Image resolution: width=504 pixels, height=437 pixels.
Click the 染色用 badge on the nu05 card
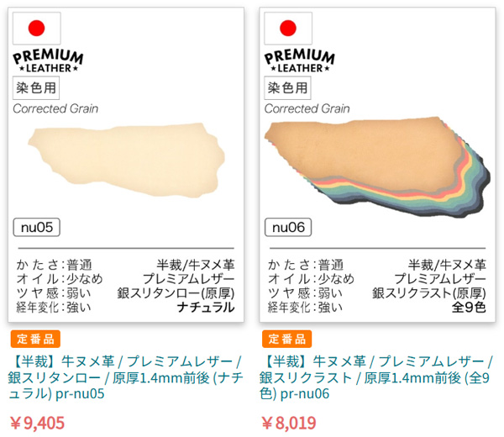coord(36,87)
